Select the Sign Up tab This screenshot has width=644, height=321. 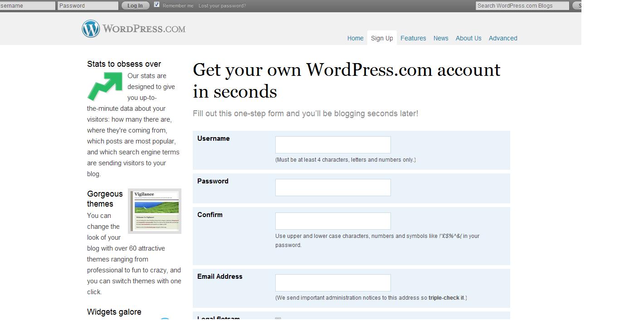[382, 38]
